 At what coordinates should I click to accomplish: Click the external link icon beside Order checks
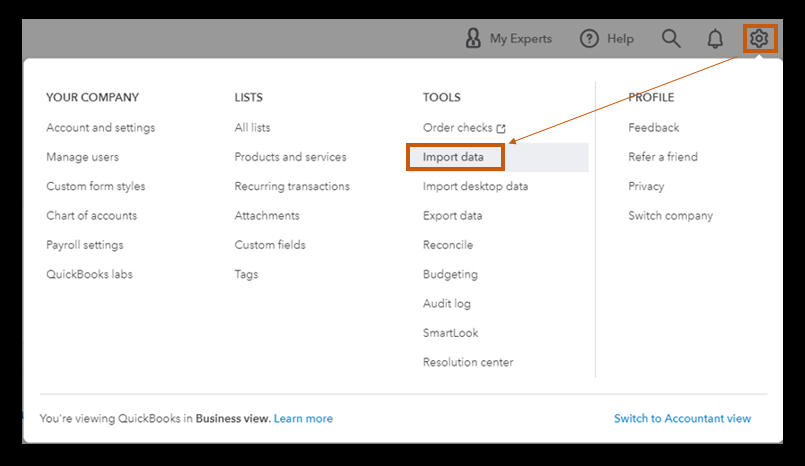click(501, 128)
